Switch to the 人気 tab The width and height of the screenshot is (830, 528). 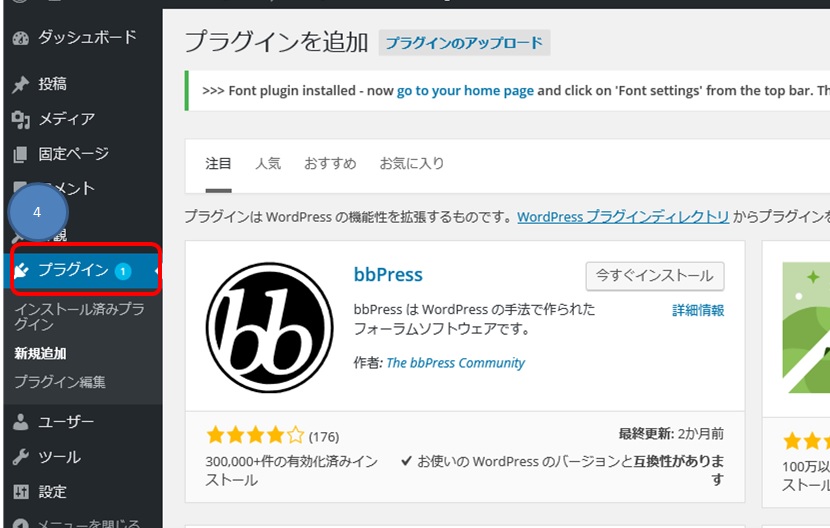point(268,163)
